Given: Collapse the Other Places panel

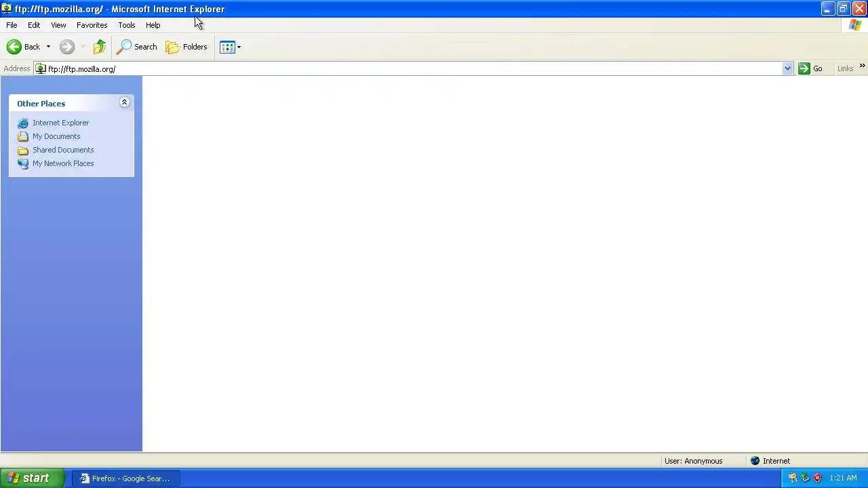Looking at the screenshot, I should point(124,102).
